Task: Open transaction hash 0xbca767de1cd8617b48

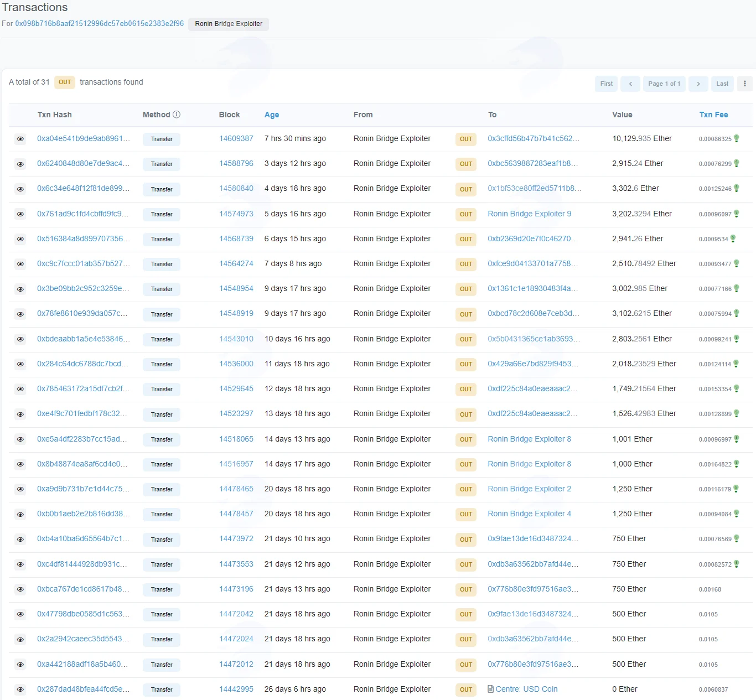Action: pyautogui.click(x=83, y=589)
